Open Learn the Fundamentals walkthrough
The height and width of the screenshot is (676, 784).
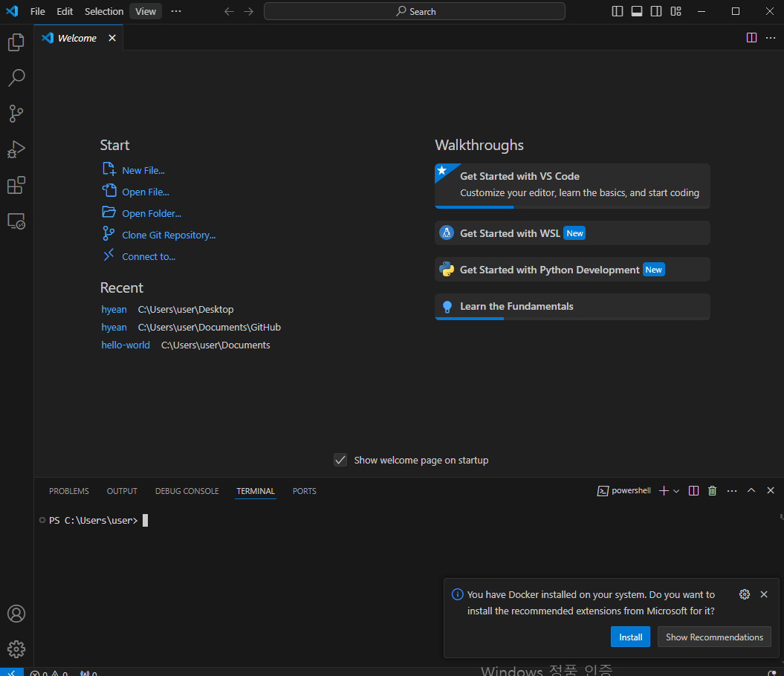[572, 307]
